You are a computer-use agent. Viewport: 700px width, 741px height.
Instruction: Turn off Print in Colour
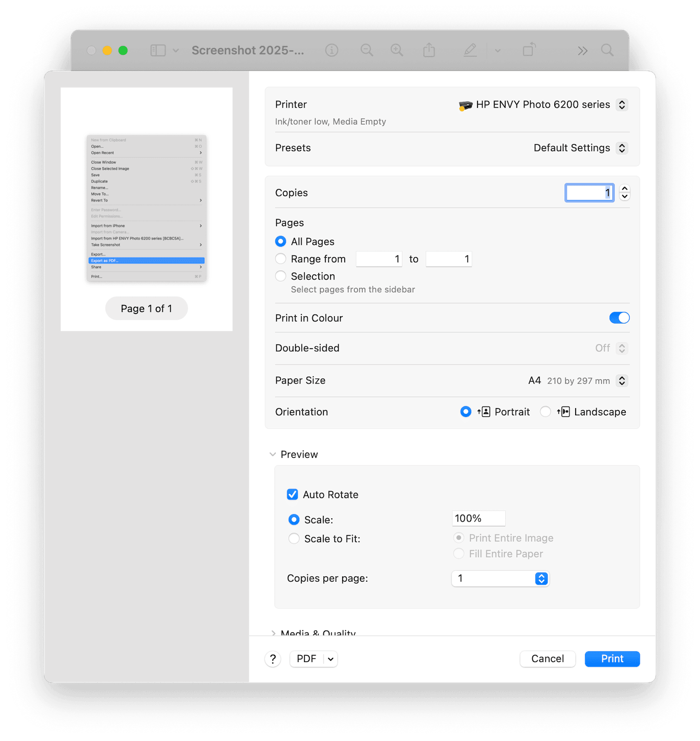(x=619, y=318)
